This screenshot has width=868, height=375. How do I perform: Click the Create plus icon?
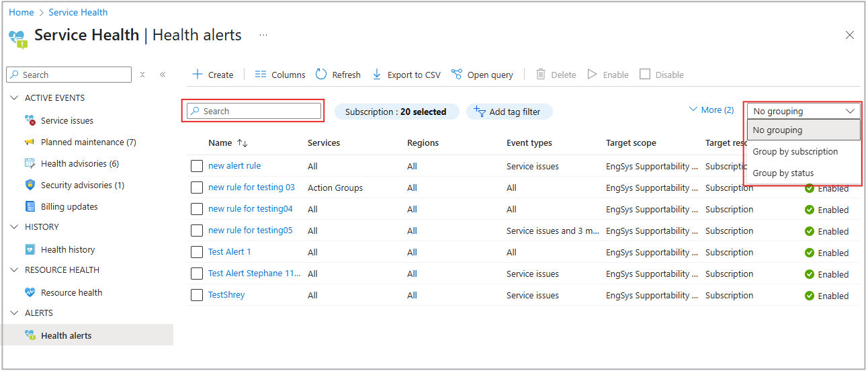pos(198,75)
